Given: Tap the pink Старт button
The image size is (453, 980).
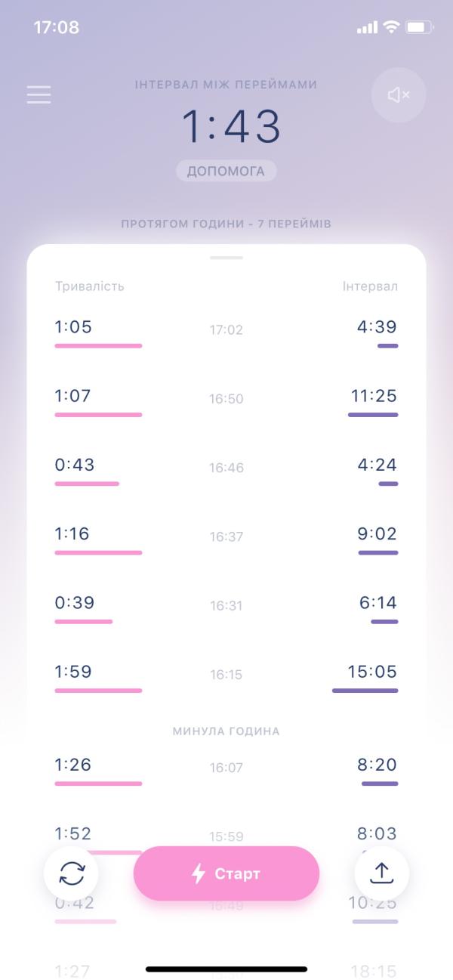Looking at the screenshot, I should tap(226, 873).
